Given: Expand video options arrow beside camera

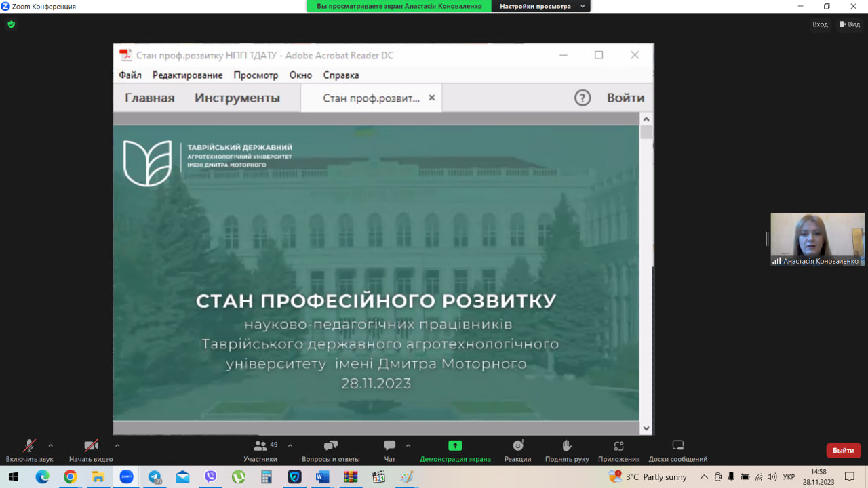Looking at the screenshot, I should (x=117, y=445).
